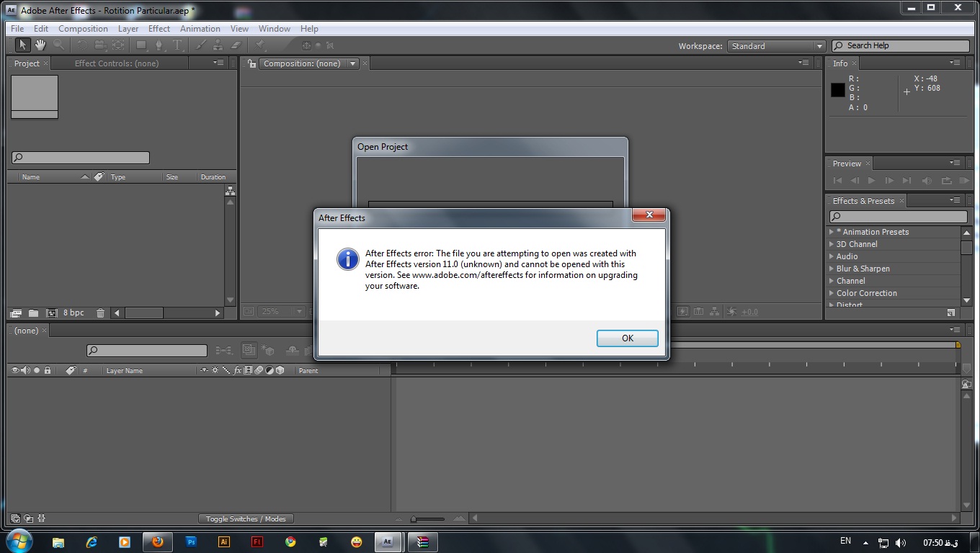The image size is (980, 553).
Task: Click the Effects & Presets search field
Action: 898,216
